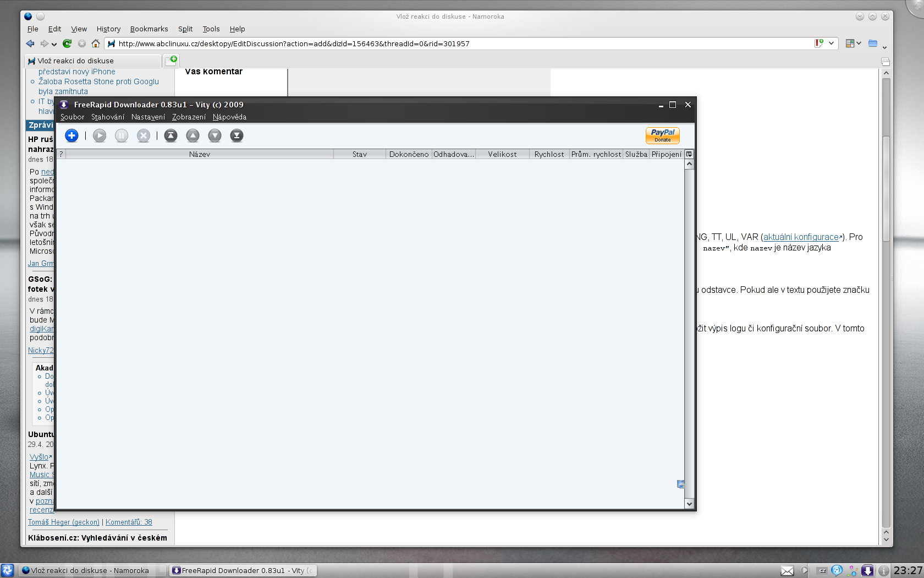Open the browser Tools menu
Image resolution: width=924 pixels, height=578 pixels.
pos(211,29)
